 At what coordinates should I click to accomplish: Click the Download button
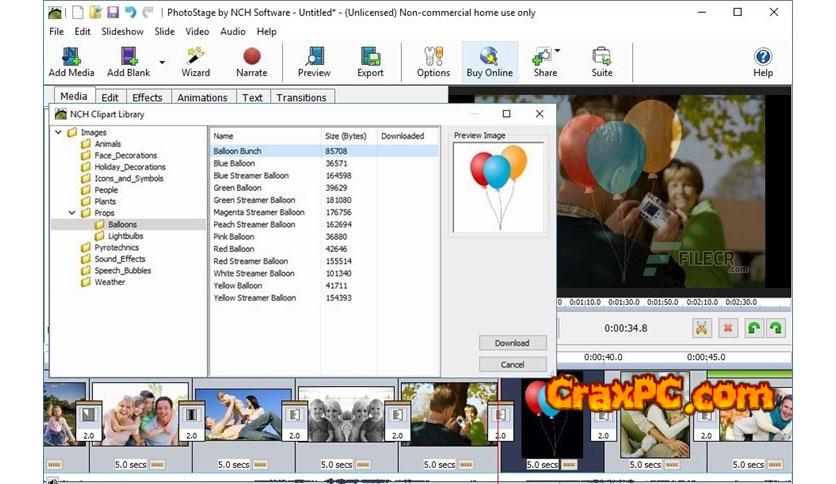(x=511, y=343)
